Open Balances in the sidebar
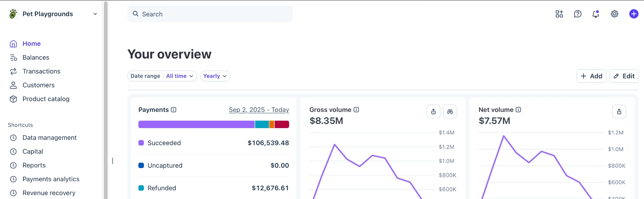Viewport: 644px width, 199px height. tap(36, 57)
